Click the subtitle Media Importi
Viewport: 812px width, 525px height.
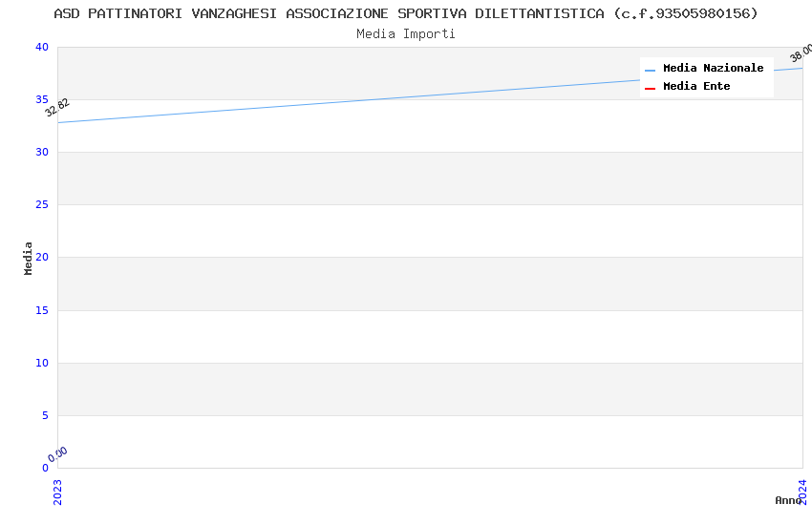pos(405,34)
